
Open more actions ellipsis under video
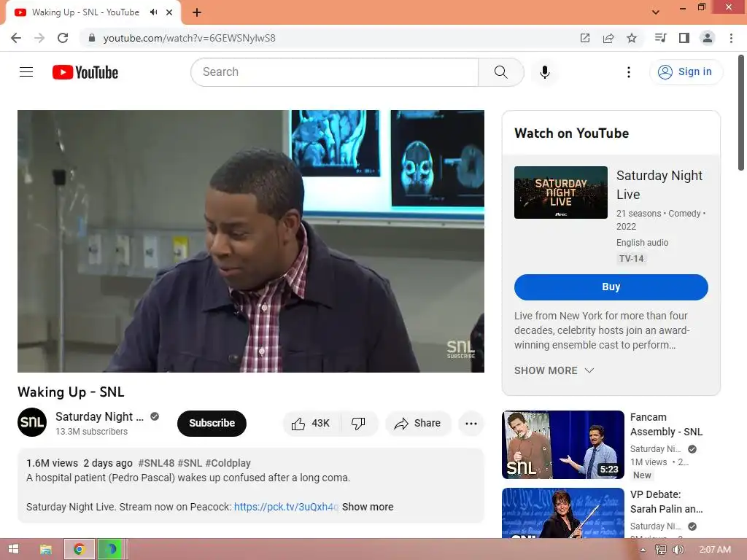(x=471, y=424)
